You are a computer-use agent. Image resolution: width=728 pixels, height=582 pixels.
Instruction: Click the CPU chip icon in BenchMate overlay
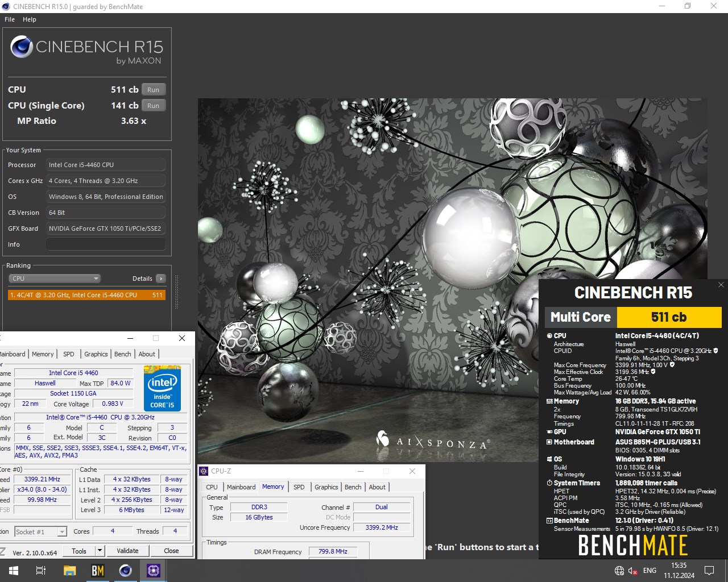click(549, 336)
